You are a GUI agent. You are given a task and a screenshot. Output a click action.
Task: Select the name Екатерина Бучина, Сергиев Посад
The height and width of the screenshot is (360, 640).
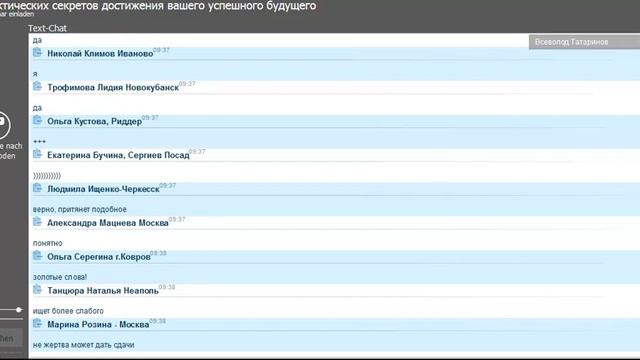(x=118, y=155)
